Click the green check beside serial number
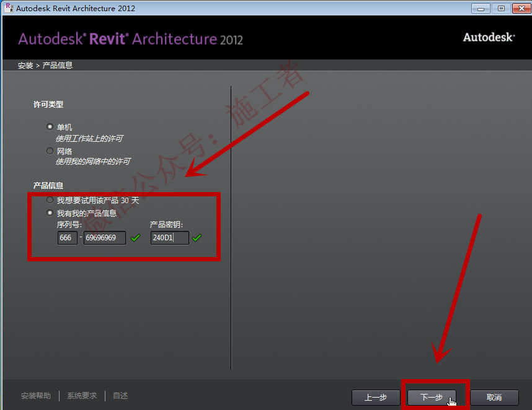Viewport: 532px width, 410px height. click(135, 238)
